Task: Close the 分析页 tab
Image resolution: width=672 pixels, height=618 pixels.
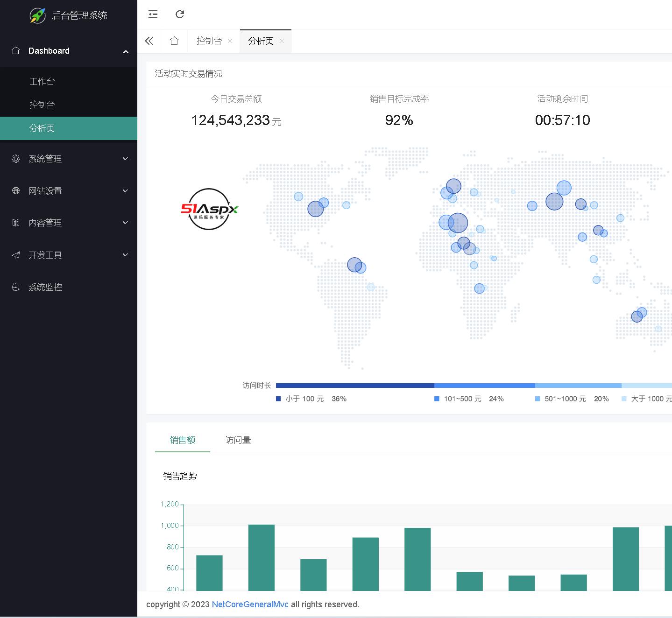Action: [x=282, y=41]
